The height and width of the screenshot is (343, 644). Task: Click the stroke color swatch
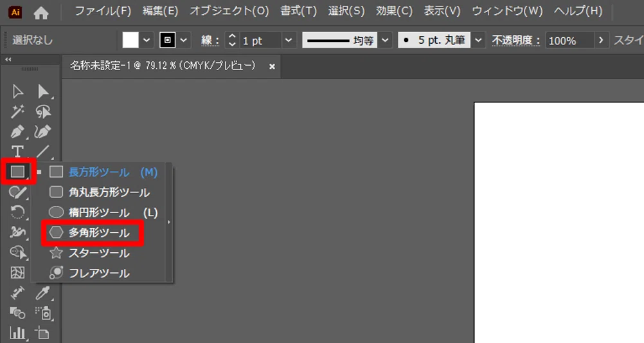pyautogui.click(x=168, y=41)
